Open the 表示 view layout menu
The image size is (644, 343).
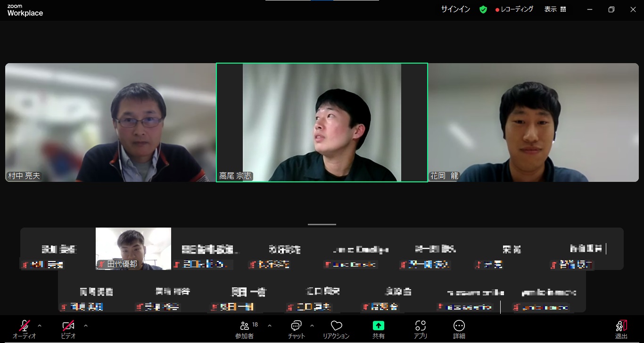555,9
